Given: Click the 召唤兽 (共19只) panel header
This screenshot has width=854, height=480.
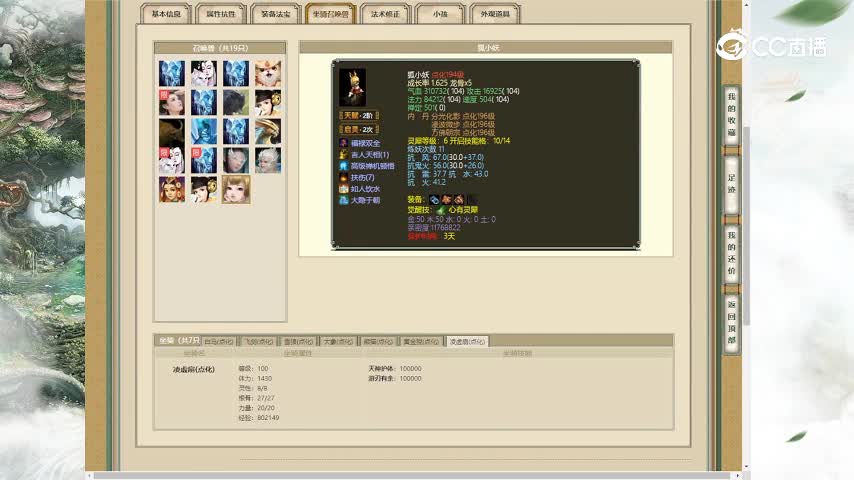Looking at the screenshot, I should pyautogui.click(x=220, y=48).
